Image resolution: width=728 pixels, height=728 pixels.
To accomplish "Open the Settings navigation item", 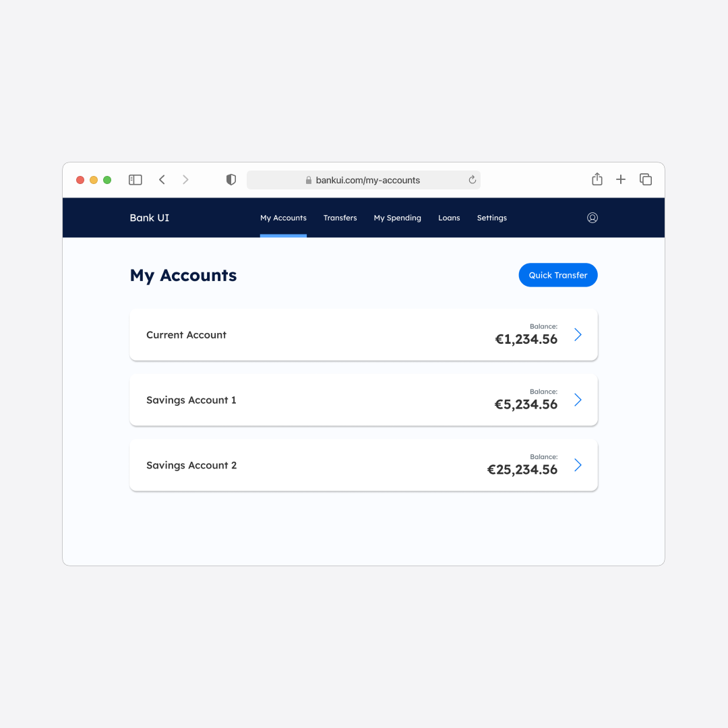I will pyautogui.click(x=491, y=218).
